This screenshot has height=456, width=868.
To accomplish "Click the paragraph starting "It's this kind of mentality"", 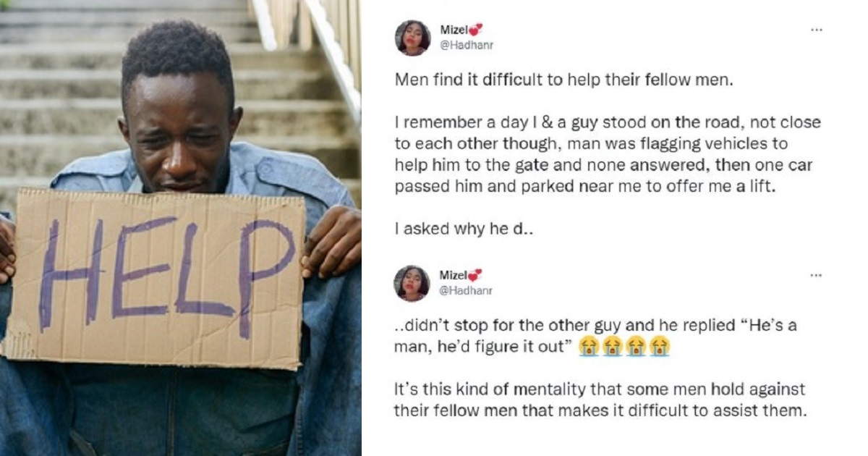I will coord(599,400).
